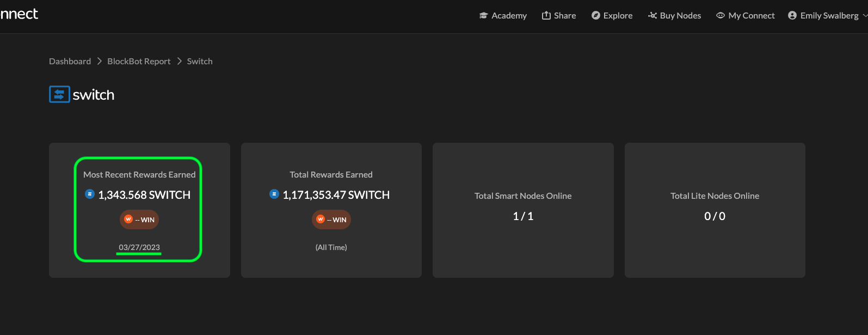The image size is (868, 335).
Task: Expand the account dropdown chevron
Action: (865, 16)
